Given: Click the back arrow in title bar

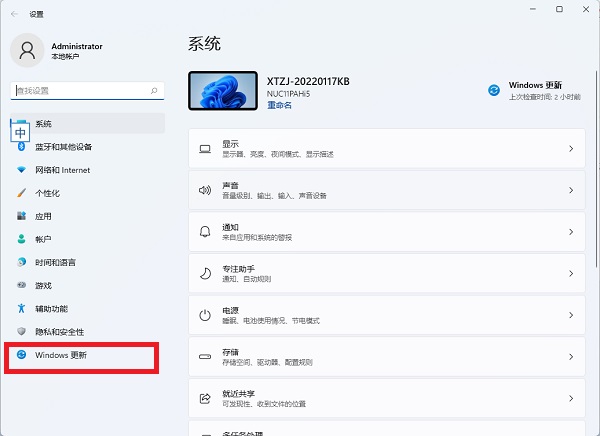Looking at the screenshot, I should click(14, 14).
